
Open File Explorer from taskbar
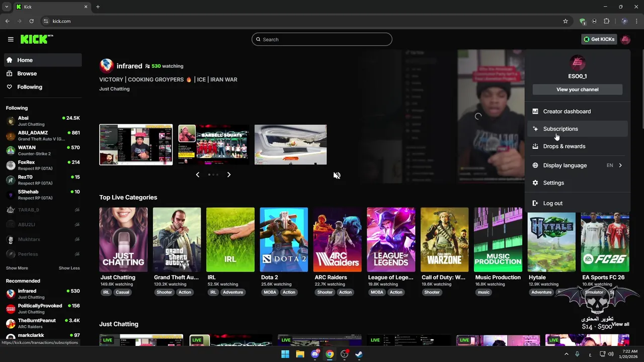(x=300, y=354)
